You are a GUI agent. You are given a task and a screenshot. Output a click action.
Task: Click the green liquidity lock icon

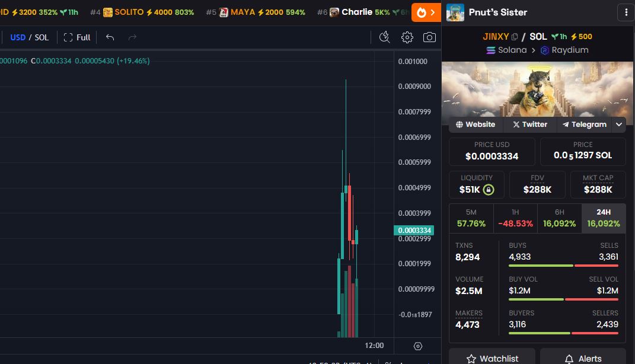487,189
